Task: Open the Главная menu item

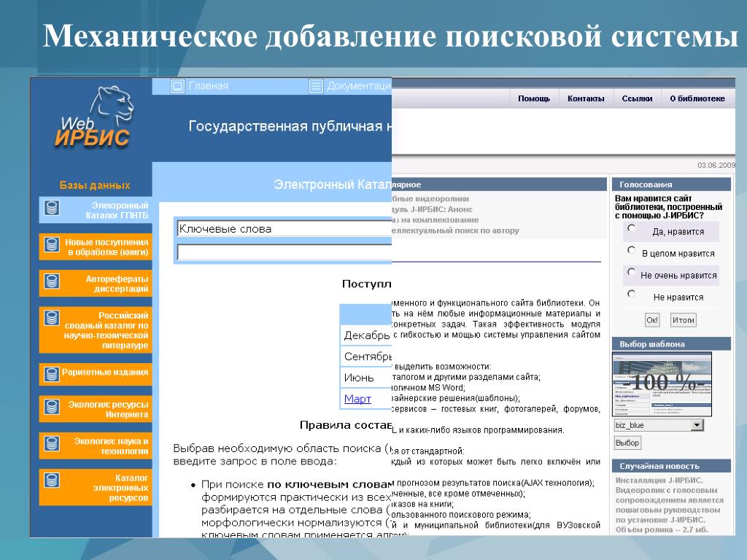Action: tap(208, 86)
